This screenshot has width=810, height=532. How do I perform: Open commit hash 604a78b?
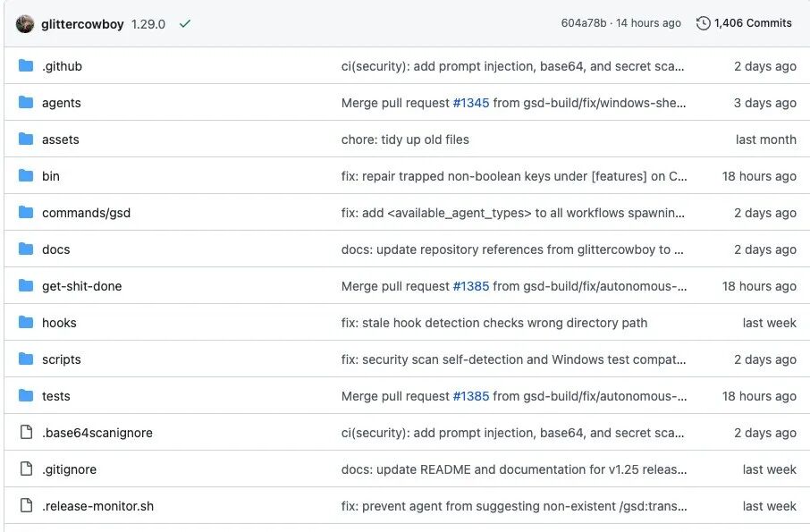pyautogui.click(x=582, y=23)
